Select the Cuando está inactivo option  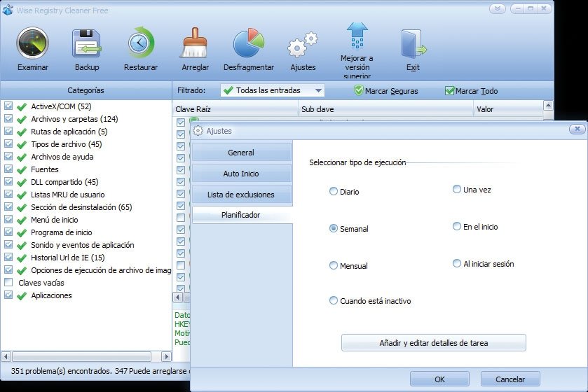[x=334, y=300]
